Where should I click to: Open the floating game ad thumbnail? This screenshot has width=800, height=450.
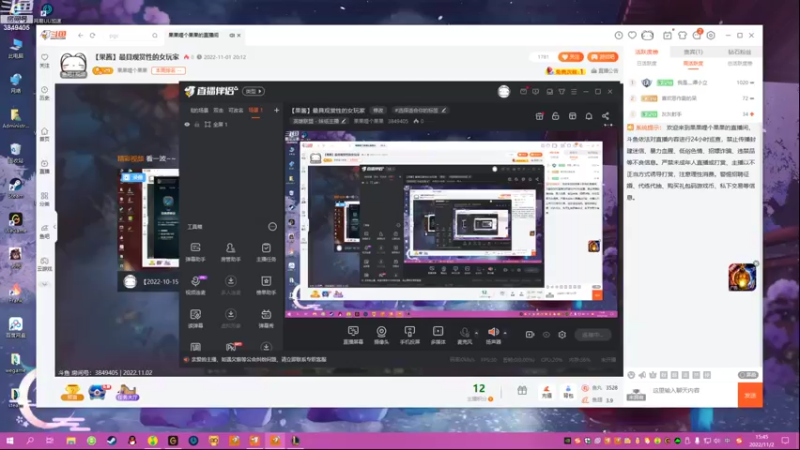pyautogui.click(x=742, y=277)
